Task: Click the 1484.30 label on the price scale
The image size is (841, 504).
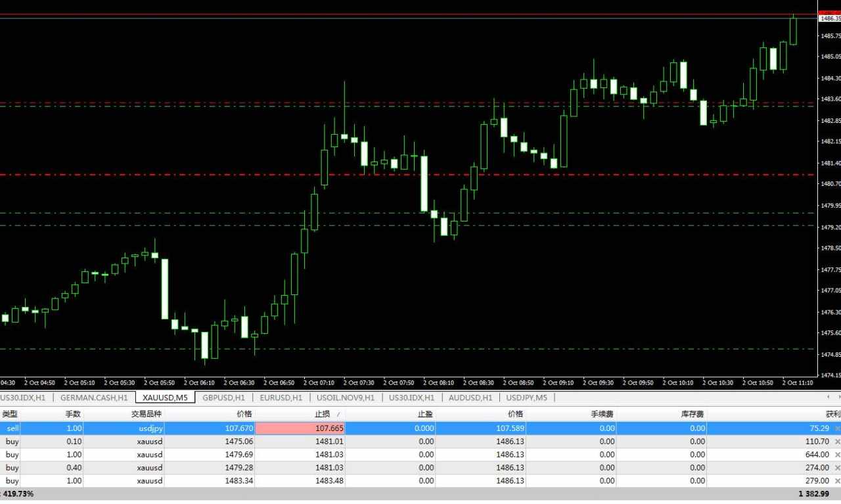Action: click(x=830, y=78)
